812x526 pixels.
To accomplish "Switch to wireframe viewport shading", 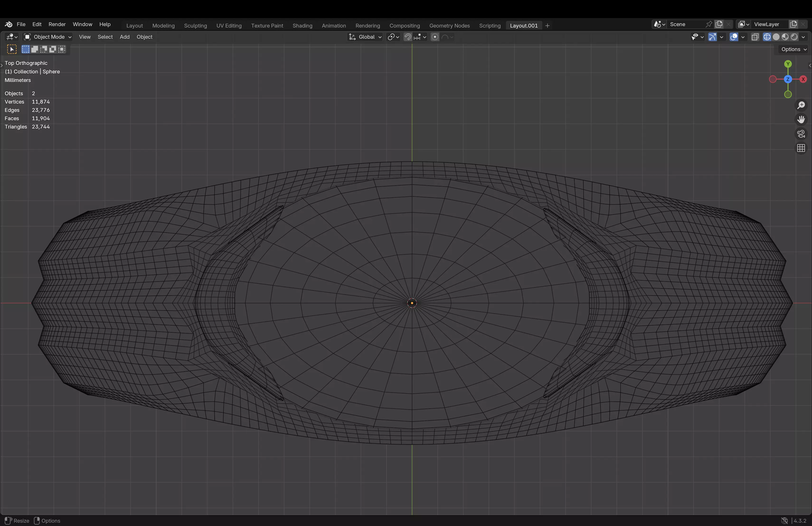I will pyautogui.click(x=767, y=37).
